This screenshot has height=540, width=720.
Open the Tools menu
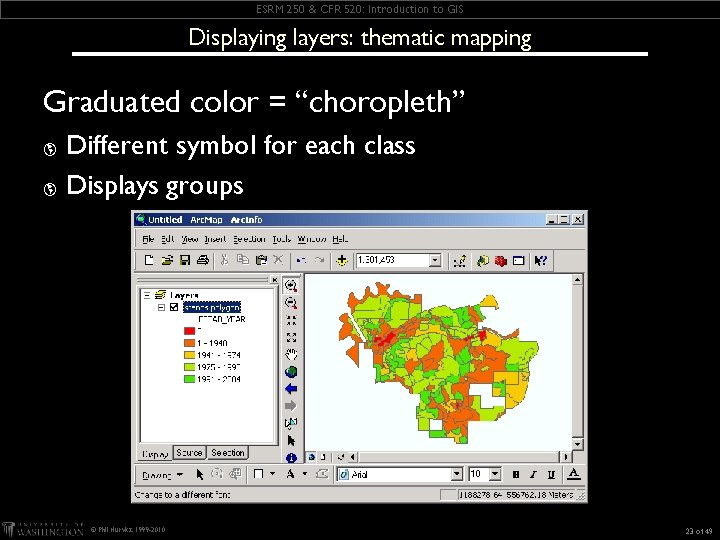click(x=281, y=239)
